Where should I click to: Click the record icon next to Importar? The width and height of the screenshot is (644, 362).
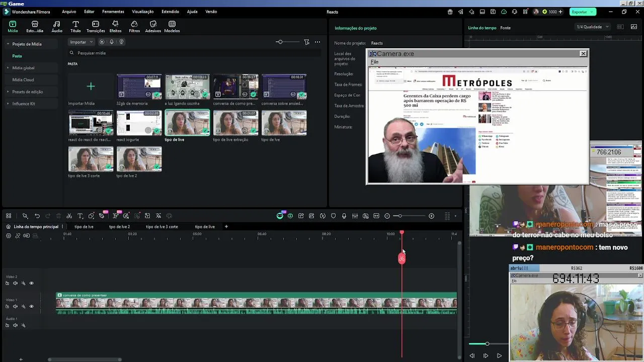pyautogui.click(x=102, y=42)
